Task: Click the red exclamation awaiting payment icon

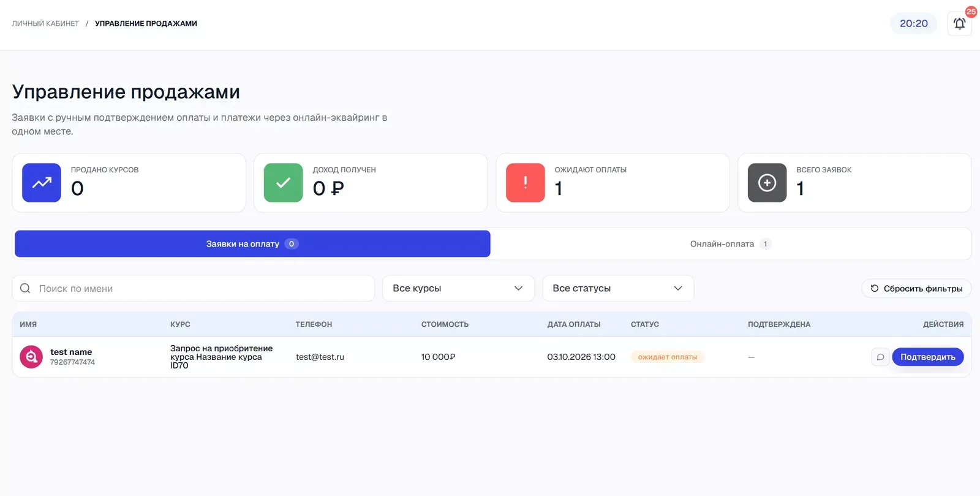Action: pyautogui.click(x=526, y=183)
